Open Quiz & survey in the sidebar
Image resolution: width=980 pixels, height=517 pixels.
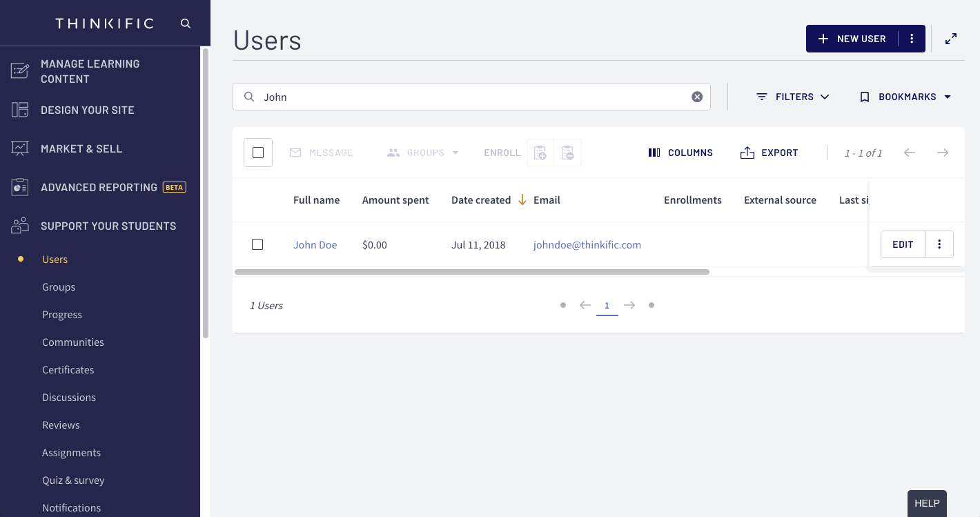pyautogui.click(x=73, y=480)
